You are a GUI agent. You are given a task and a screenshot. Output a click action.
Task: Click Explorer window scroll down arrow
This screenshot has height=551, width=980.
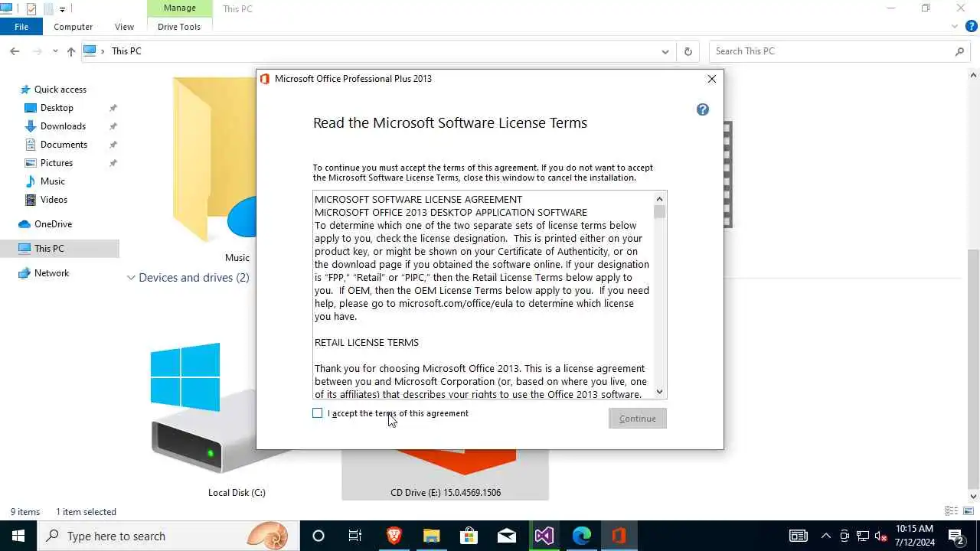(974, 497)
